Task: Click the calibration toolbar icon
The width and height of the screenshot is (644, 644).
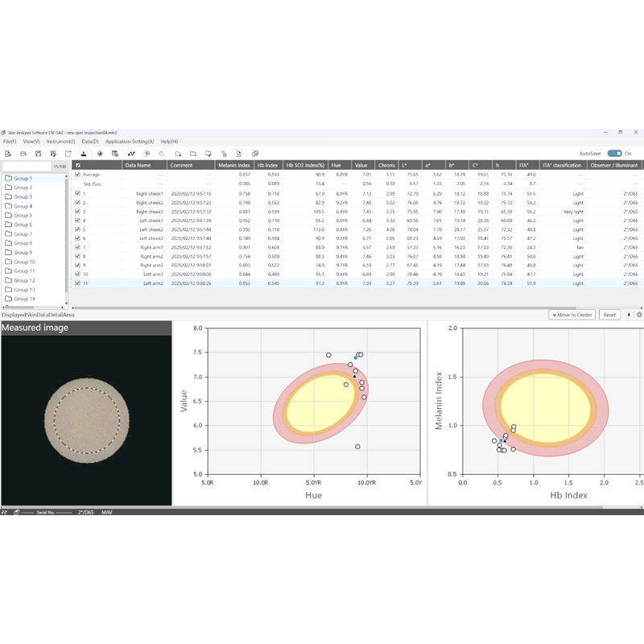Action: pyautogui.click(x=83, y=154)
